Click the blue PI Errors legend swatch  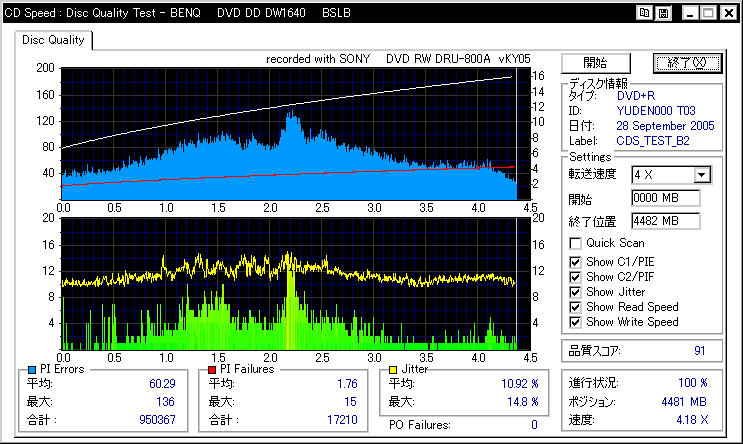pyautogui.click(x=32, y=370)
